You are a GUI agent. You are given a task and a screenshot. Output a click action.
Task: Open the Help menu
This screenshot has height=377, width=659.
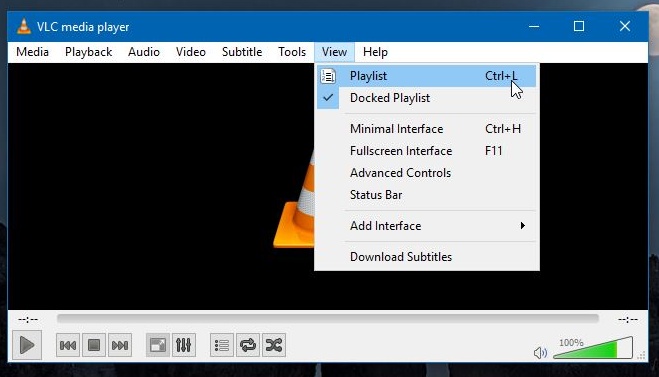[375, 52]
